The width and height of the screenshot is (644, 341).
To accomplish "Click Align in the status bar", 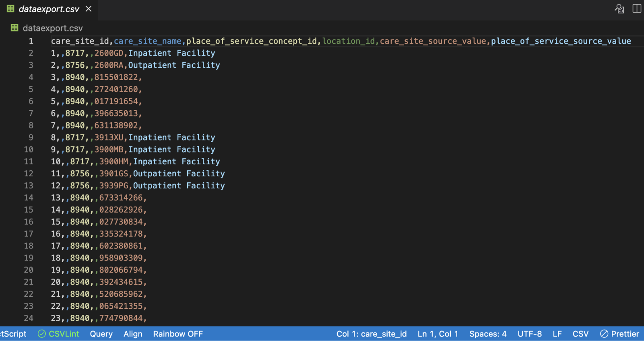I will tap(133, 334).
